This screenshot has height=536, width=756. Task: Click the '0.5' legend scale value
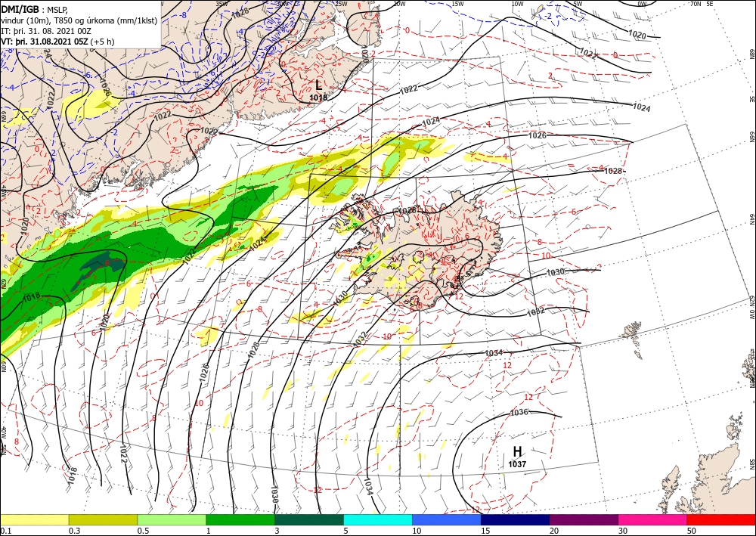point(143,531)
